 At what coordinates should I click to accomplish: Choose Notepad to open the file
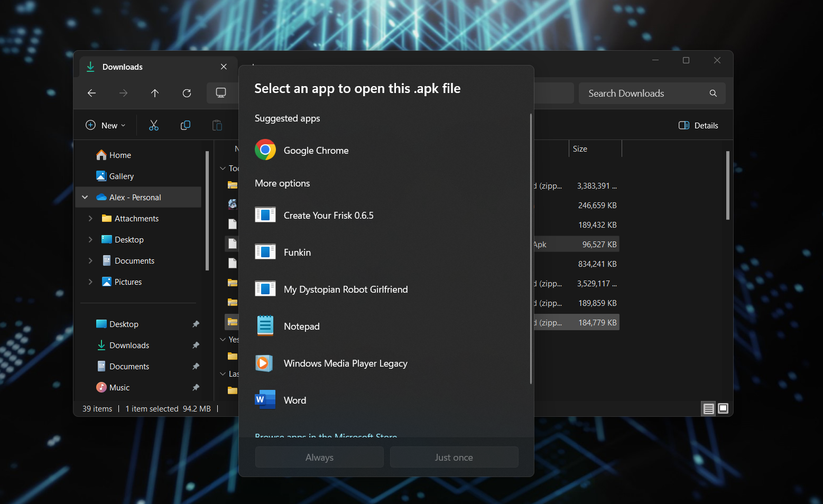pyautogui.click(x=386, y=326)
